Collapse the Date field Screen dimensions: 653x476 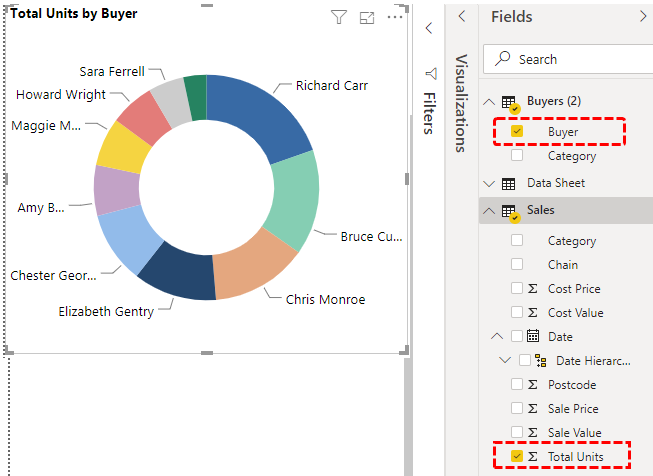pos(497,336)
